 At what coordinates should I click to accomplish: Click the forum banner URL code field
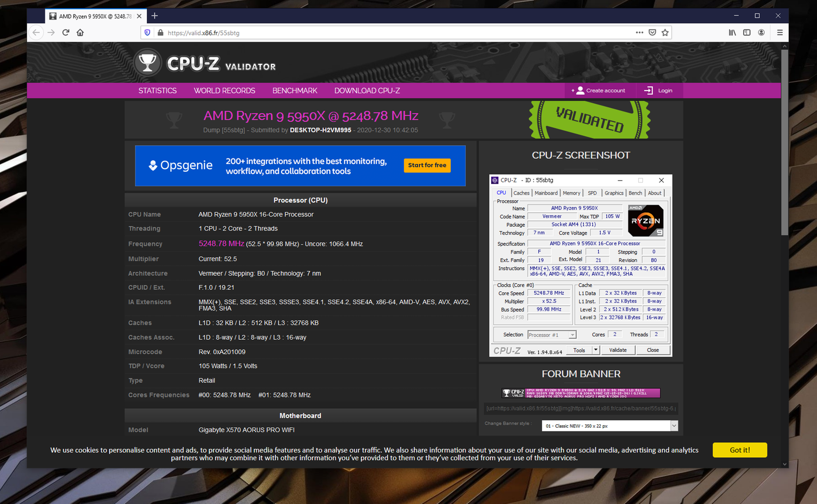[x=581, y=408]
